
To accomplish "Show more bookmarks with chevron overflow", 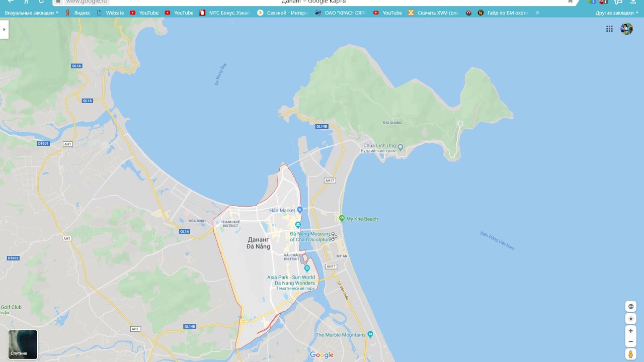I will [x=537, y=13].
